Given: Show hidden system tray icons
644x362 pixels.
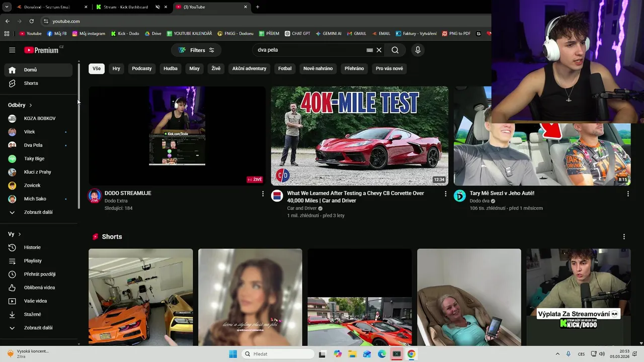Looking at the screenshot, I should (x=557, y=354).
